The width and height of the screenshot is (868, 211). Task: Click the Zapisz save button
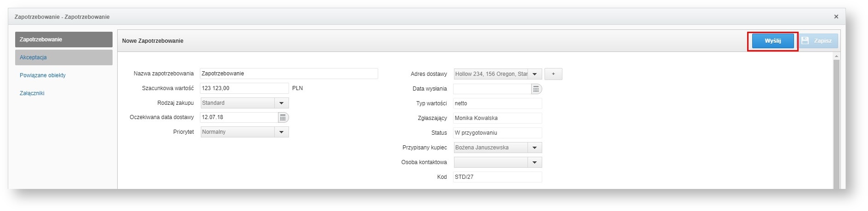pos(817,41)
